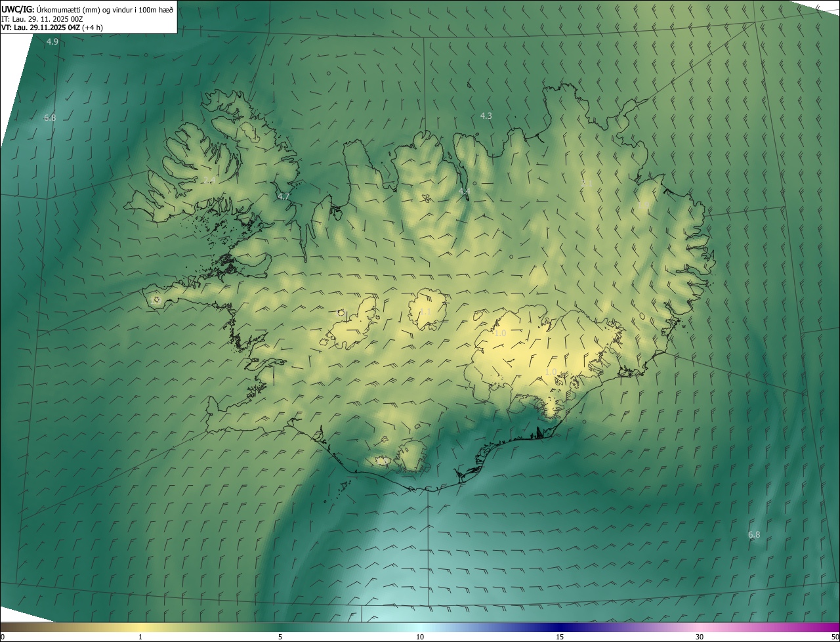
Task: Click the "15" tick on the color scale
Action: [x=560, y=637]
